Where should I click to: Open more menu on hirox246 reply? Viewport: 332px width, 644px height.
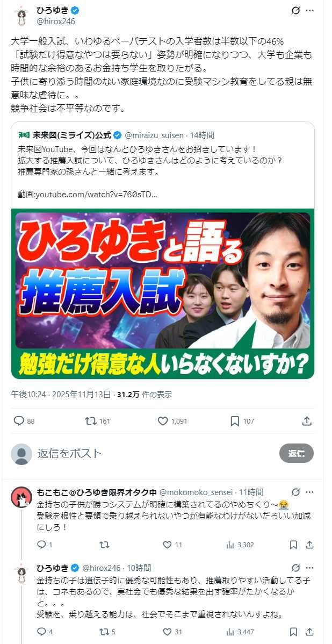point(310,568)
